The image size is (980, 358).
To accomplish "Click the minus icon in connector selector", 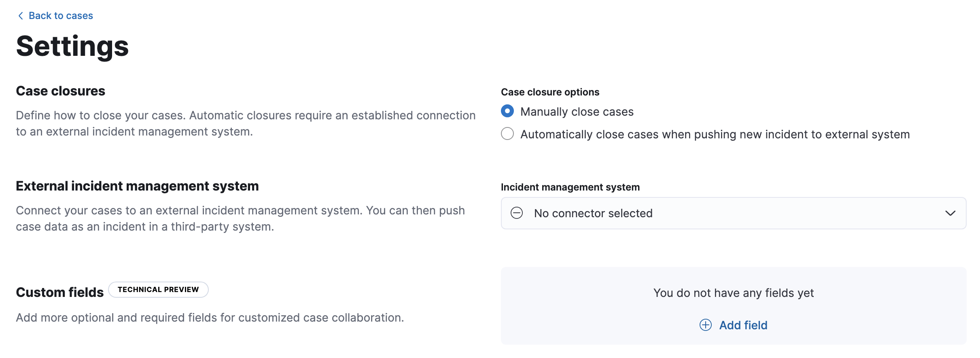I will tap(516, 213).
